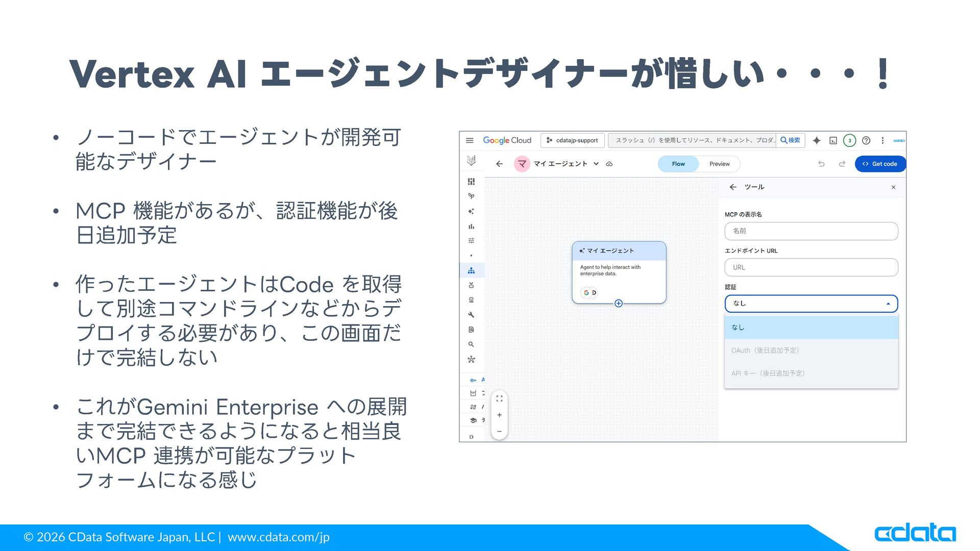The image size is (980, 551).
Task: Select the なし authentication option
Action: [x=811, y=328]
